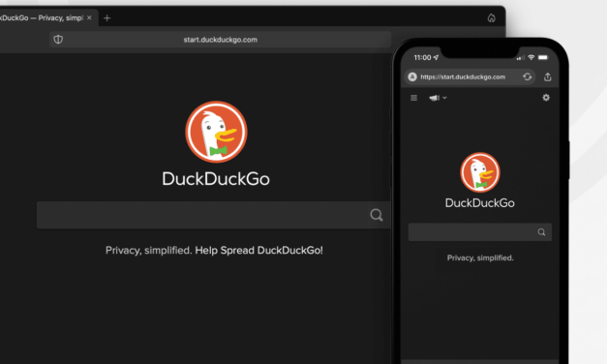Click the desktop DuckDuckGo duck logo

pos(216,132)
